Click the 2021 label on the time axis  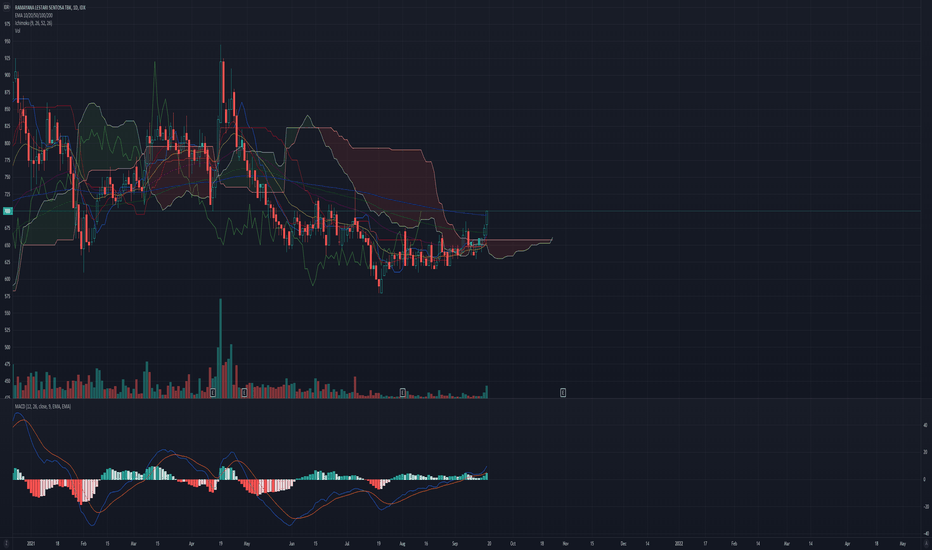(x=31, y=543)
